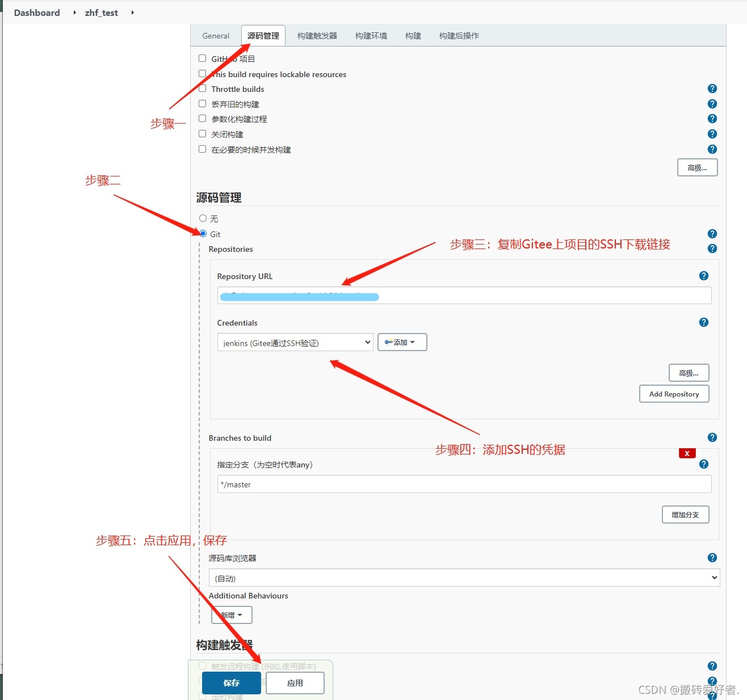Expand the 新增 Additional Behaviours dropdown
This screenshot has width=747, height=700.
pos(232,615)
